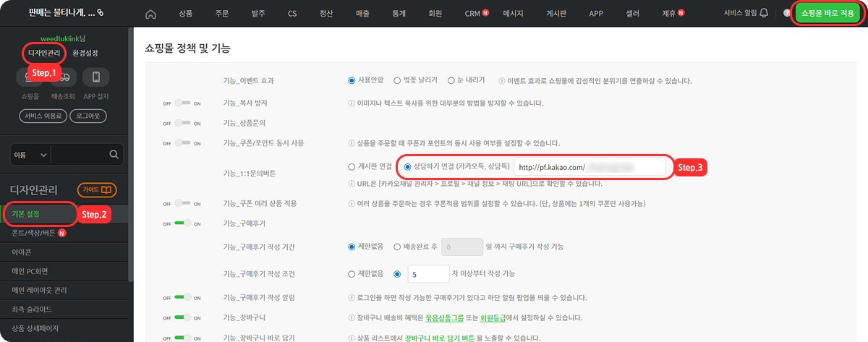Click the sidebar search magnifier icon
This screenshot has height=342, width=868.
click(114, 155)
